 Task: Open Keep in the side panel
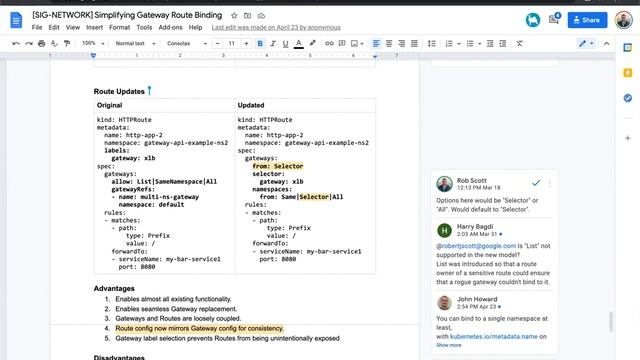click(x=628, y=73)
